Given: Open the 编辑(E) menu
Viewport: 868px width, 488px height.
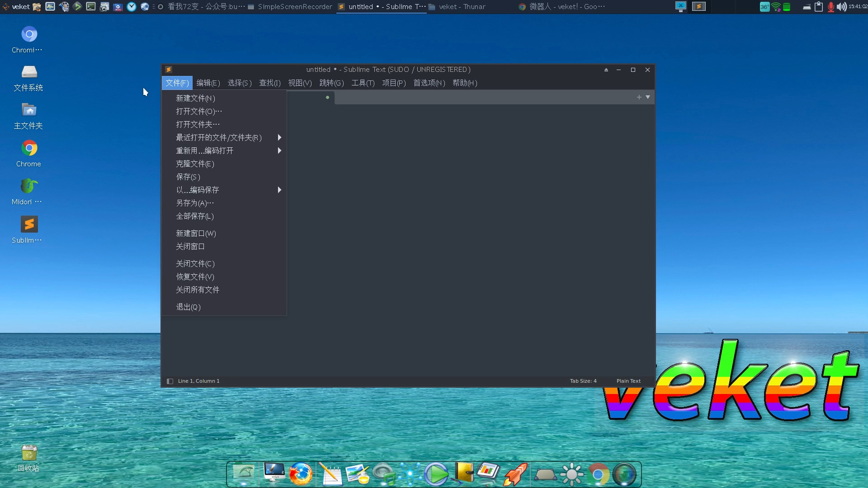Looking at the screenshot, I should [208, 83].
